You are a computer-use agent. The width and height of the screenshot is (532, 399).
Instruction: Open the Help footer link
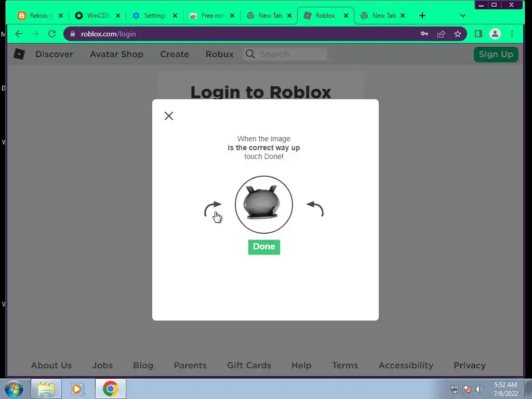(x=301, y=365)
